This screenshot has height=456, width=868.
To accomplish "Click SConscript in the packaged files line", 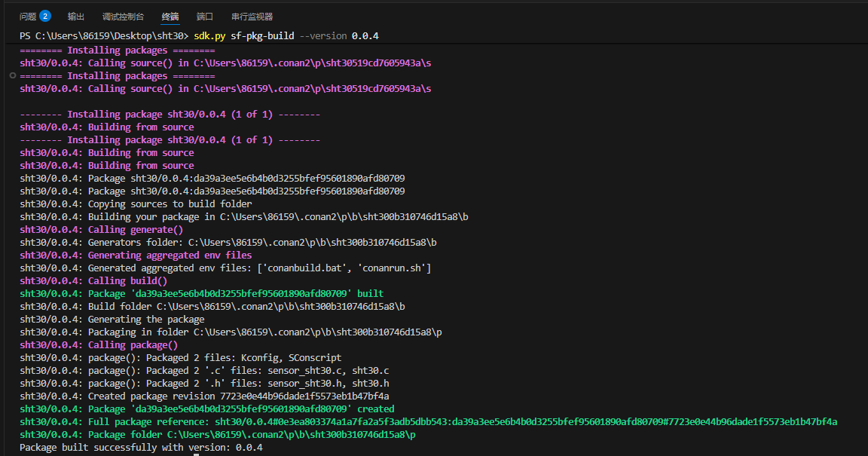I will coord(315,358).
